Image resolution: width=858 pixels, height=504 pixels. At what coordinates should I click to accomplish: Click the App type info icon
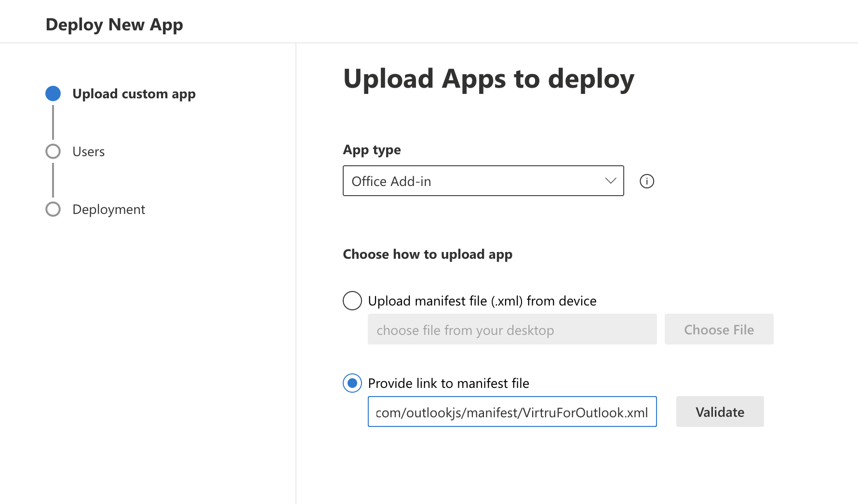point(647,181)
